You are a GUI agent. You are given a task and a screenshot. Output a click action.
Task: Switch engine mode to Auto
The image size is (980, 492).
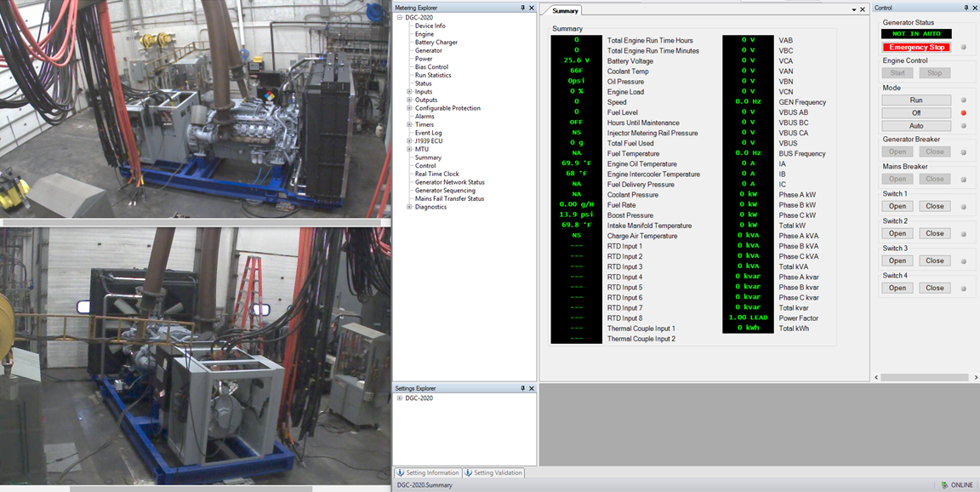point(916,125)
